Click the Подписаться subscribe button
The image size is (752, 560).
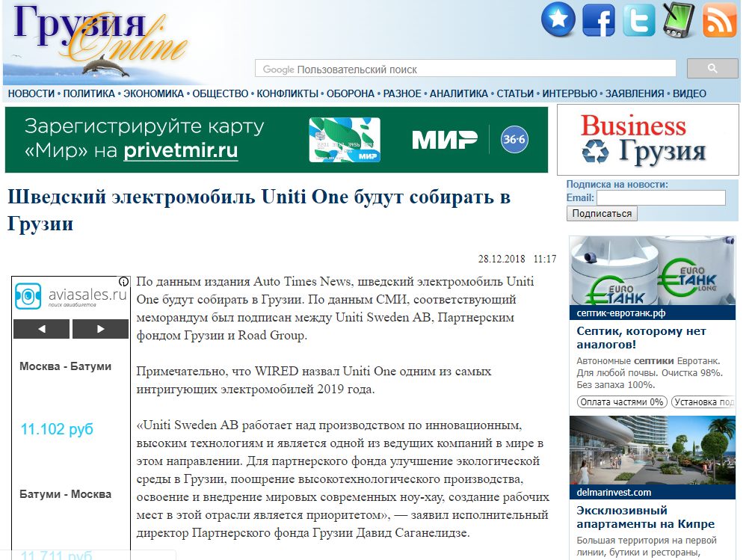click(602, 214)
